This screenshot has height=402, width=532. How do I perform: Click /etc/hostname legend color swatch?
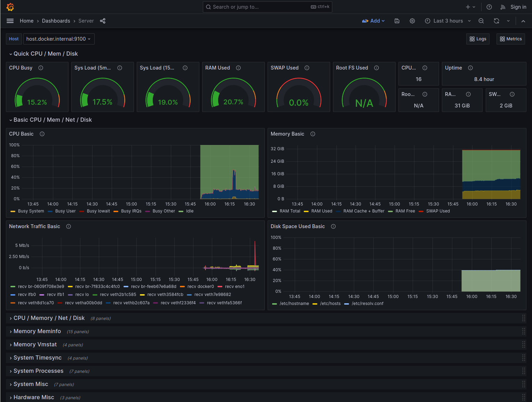click(x=275, y=304)
